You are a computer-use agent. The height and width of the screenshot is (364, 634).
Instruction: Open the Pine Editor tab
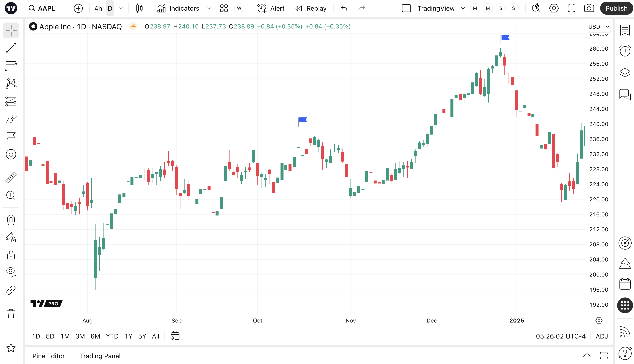(49, 356)
